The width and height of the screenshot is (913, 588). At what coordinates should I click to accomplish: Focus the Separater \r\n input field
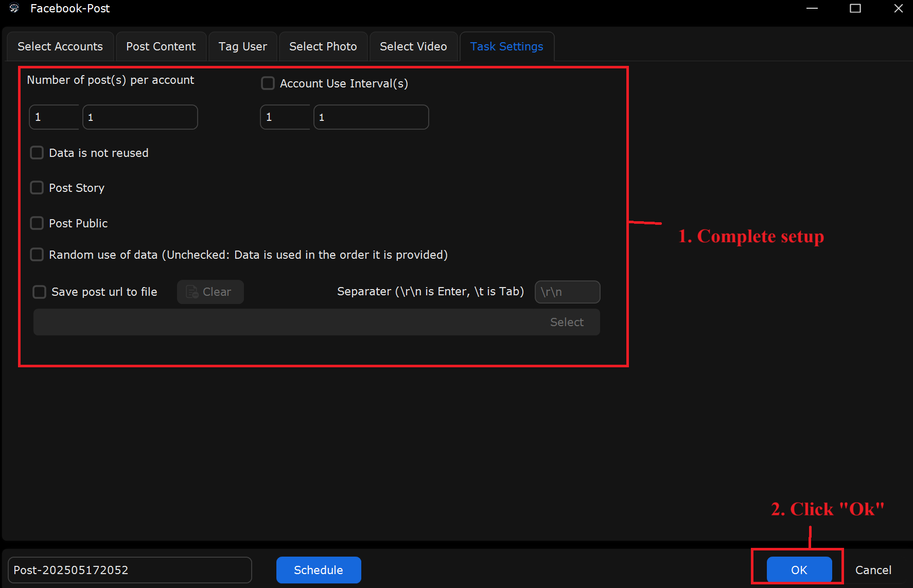click(567, 292)
